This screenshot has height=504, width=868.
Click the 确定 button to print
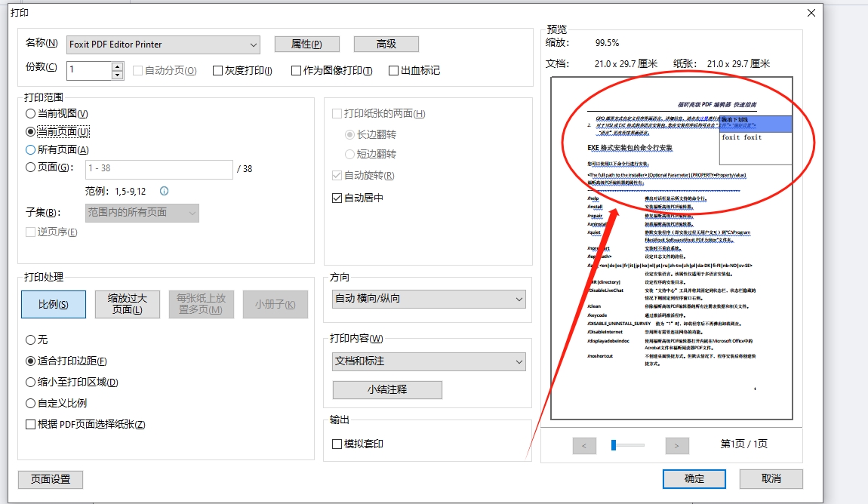(694, 478)
